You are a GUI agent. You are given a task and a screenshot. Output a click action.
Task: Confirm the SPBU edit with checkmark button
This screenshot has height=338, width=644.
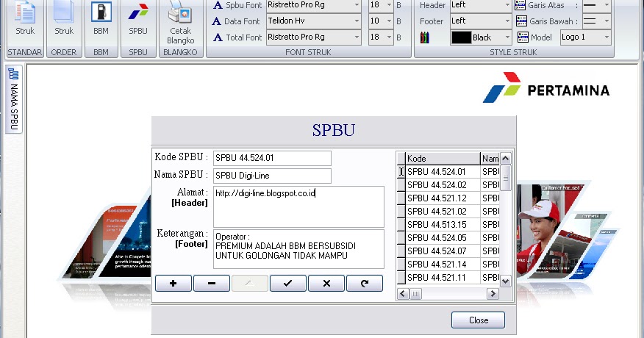pyautogui.click(x=288, y=284)
